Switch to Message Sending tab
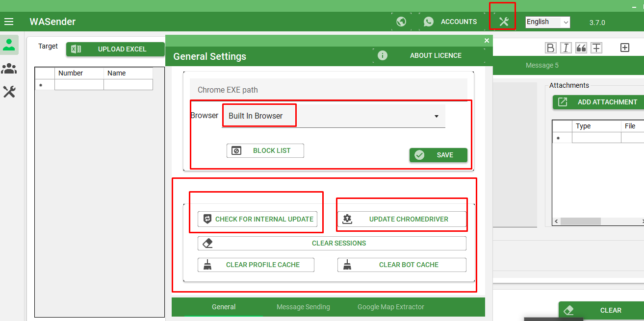Screen dimensions: 644x321 click(303, 307)
